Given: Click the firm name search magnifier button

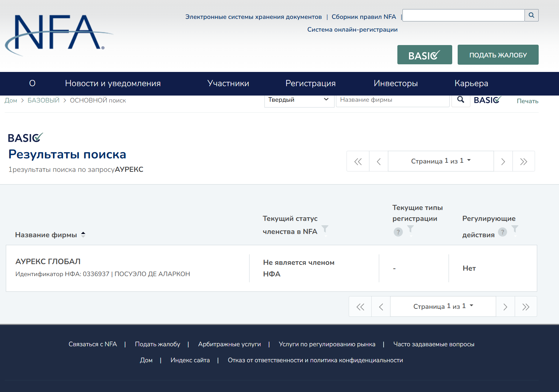Looking at the screenshot, I should (x=461, y=100).
